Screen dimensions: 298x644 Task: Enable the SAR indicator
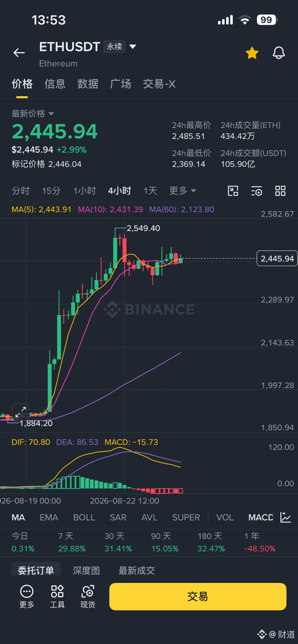point(118,517)
